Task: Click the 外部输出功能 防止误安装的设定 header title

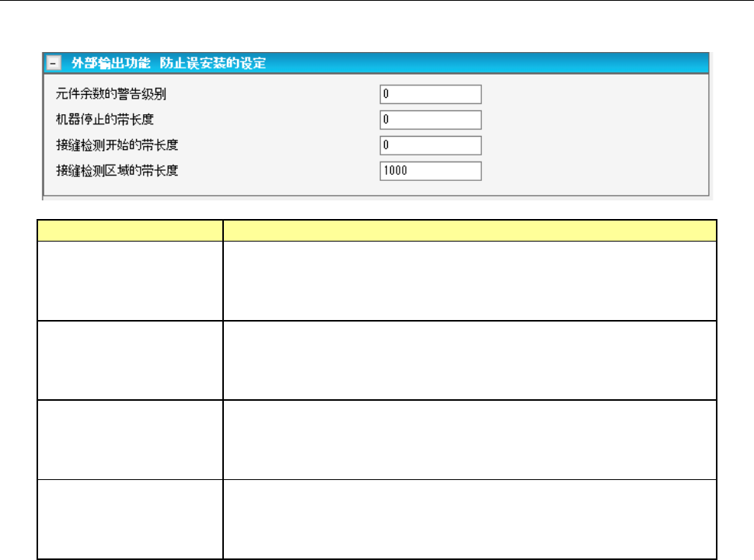Action: pyautogui.click(x=169, y=63)
